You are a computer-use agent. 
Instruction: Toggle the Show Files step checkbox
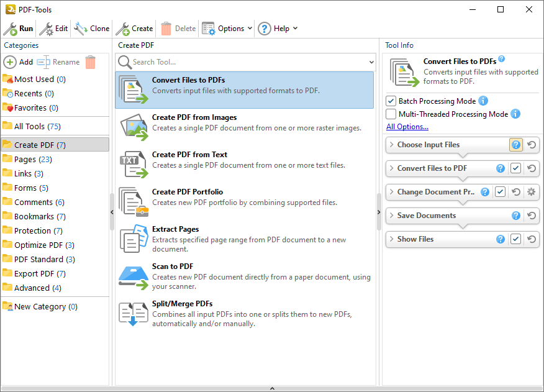click(515, 239)
